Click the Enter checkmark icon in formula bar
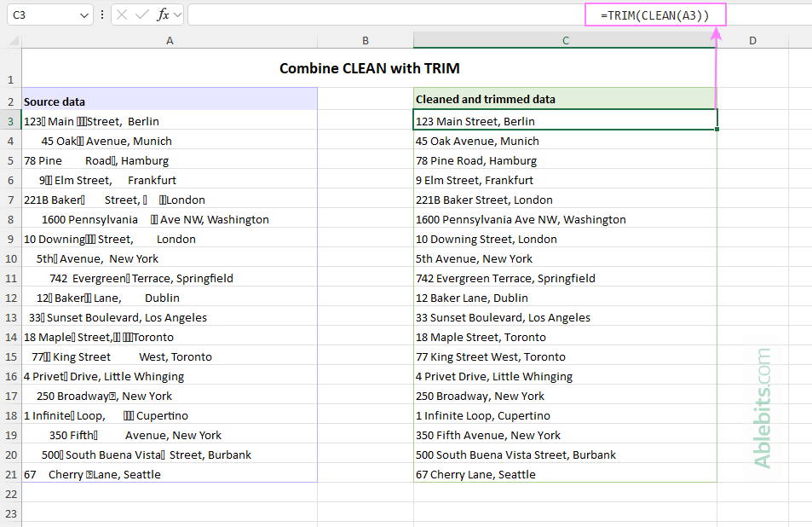Image resolution: width=812 pixels, height=527 pixels. [x=142, y=14]
